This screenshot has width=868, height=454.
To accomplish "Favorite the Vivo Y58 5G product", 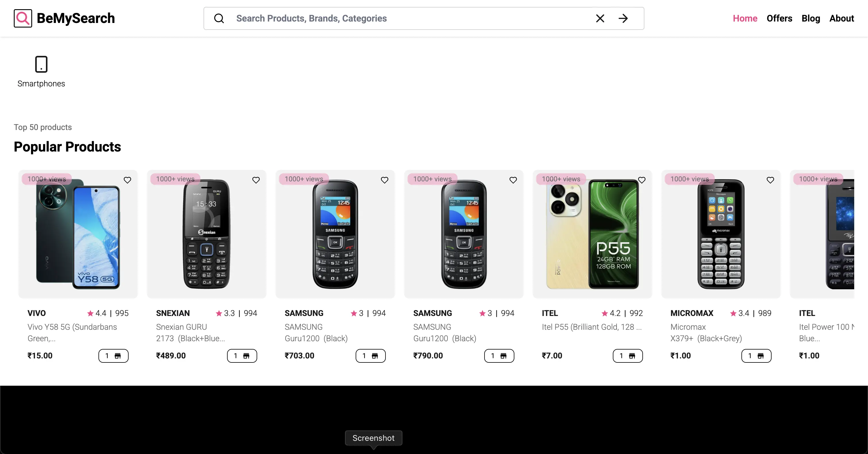I will coord(127,180).
